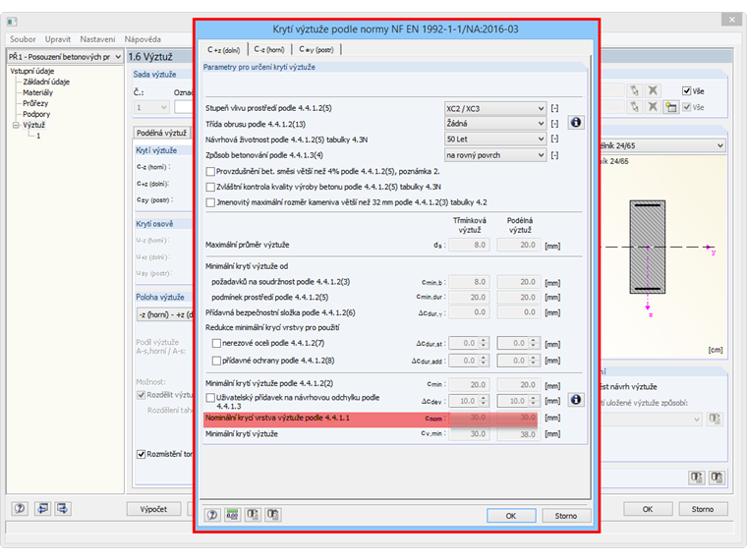
Task: Toggle the upper Vše checkbox
Action: click(x=686, y=91)
